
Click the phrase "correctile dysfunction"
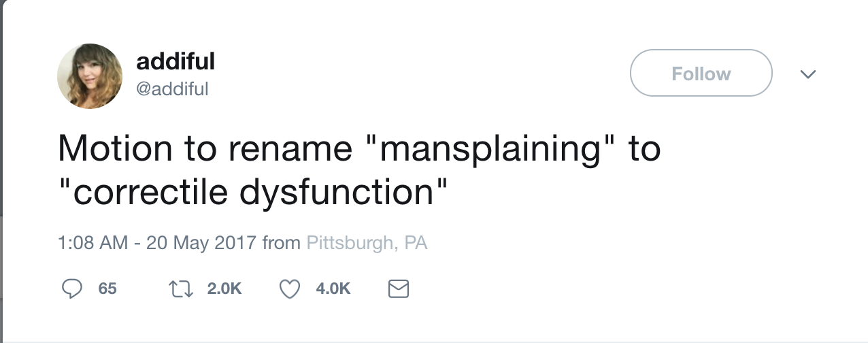(x=252, y=194)
